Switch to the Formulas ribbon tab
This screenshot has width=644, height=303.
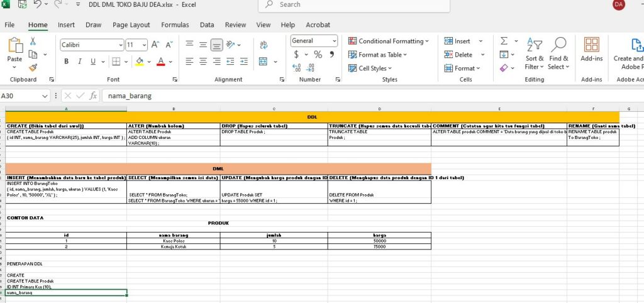click(x=175, y=25)
